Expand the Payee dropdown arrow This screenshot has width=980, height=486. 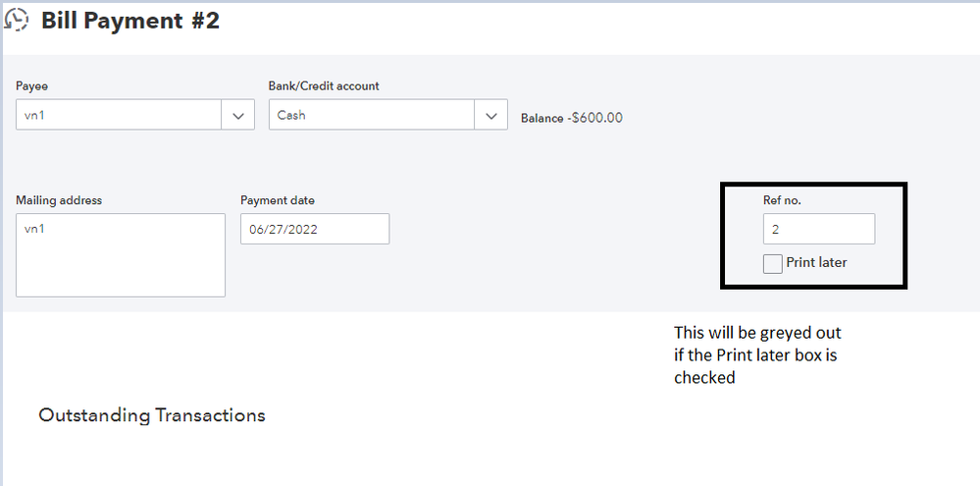237,115
